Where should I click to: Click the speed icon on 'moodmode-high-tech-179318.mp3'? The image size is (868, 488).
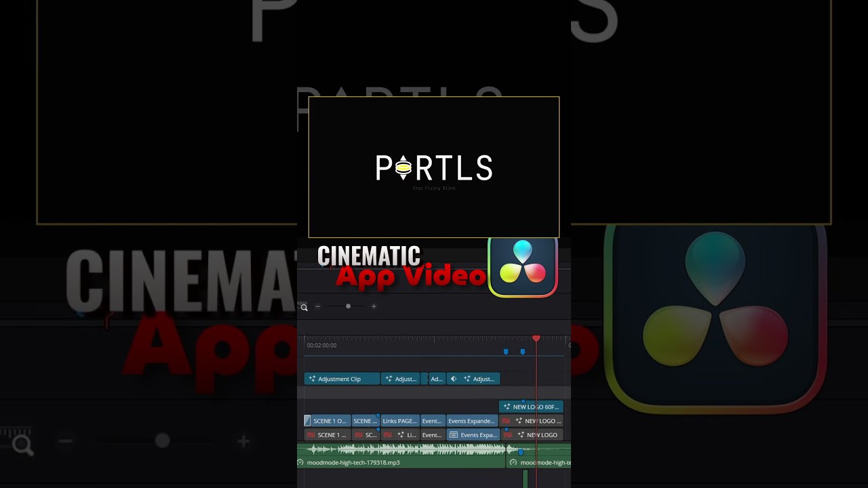click(x=300, y=462)
